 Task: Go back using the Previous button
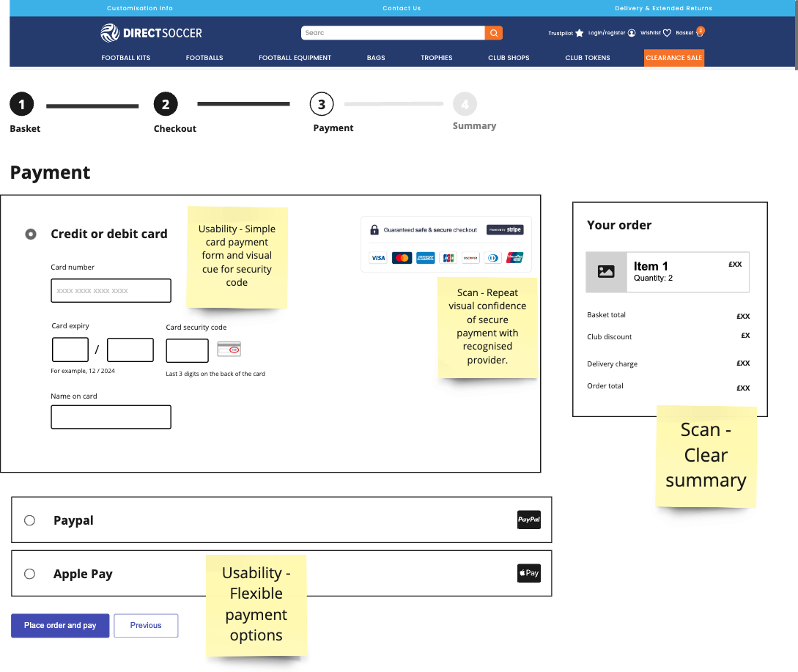pos(145,625)
